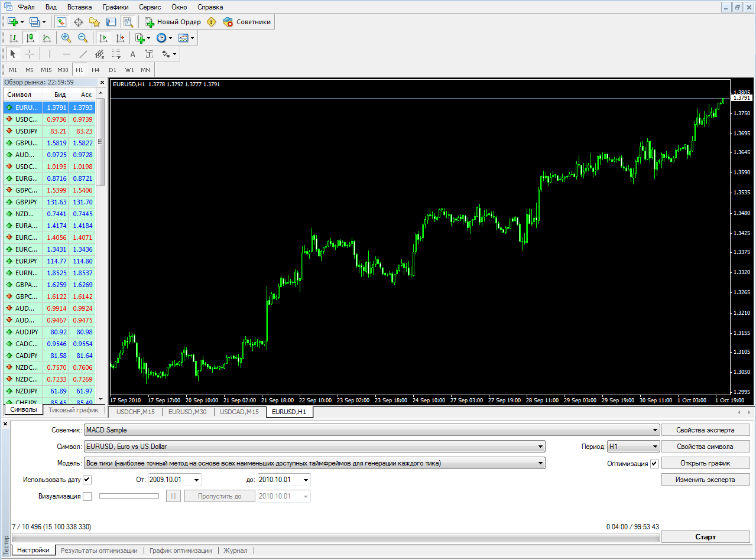Close the Market Watch panel

102,83
